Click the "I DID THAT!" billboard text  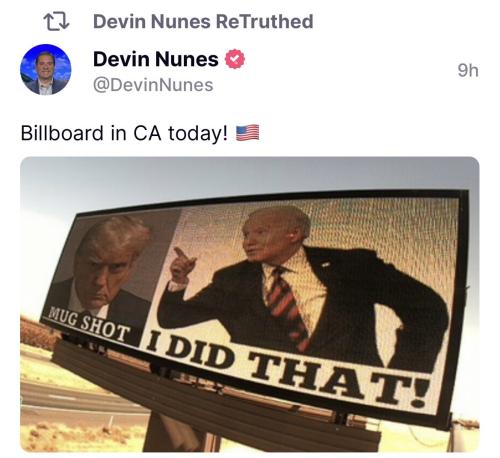pos(287,368)
